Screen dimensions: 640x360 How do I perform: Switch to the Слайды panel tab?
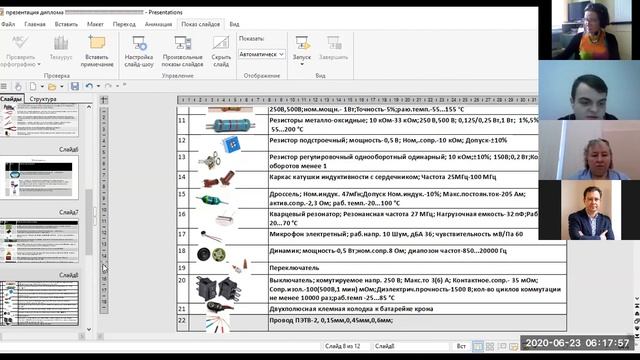pyautogui.click(x=11, y=99)
